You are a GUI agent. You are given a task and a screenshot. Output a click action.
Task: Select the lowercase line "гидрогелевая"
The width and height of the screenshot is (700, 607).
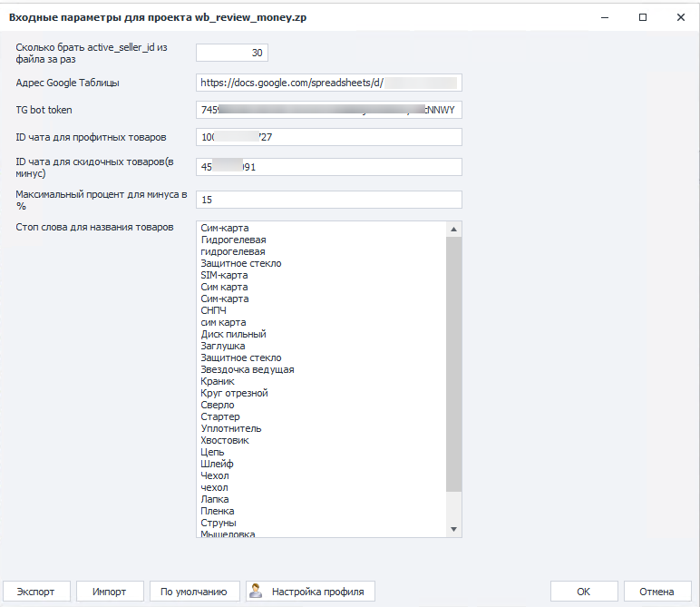coord(233,252)
